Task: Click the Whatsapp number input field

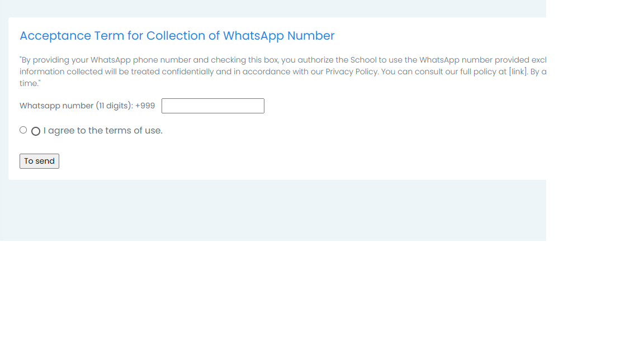Action: point(213,106)
